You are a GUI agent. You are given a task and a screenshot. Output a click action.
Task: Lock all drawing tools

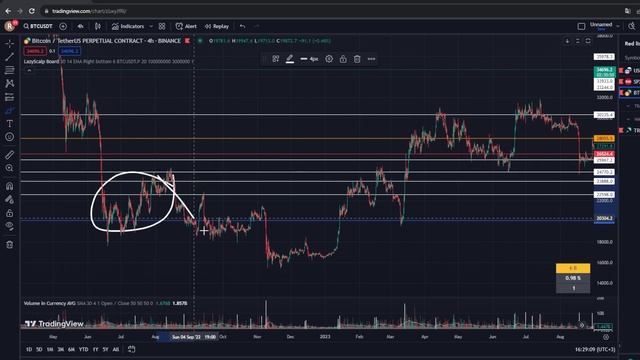tap(9, 213)
